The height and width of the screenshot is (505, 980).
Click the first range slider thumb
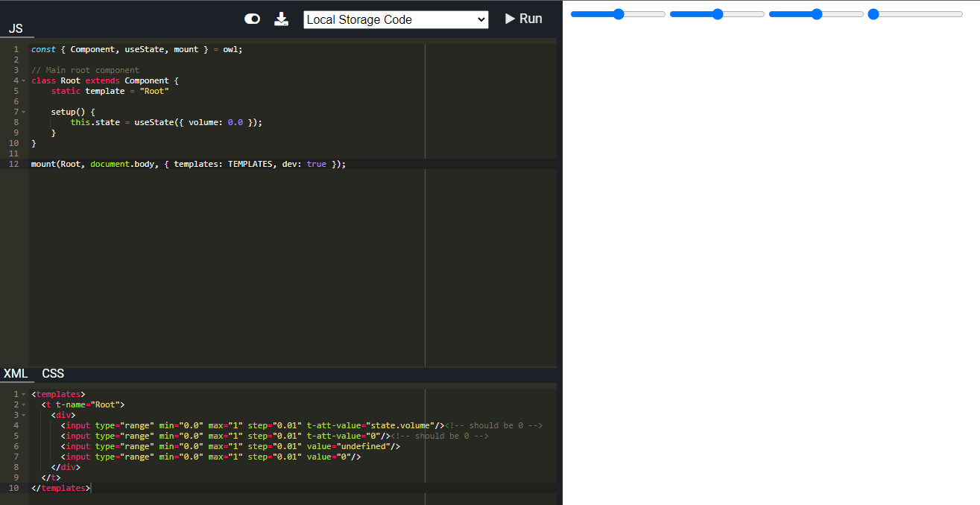(619, 13)
